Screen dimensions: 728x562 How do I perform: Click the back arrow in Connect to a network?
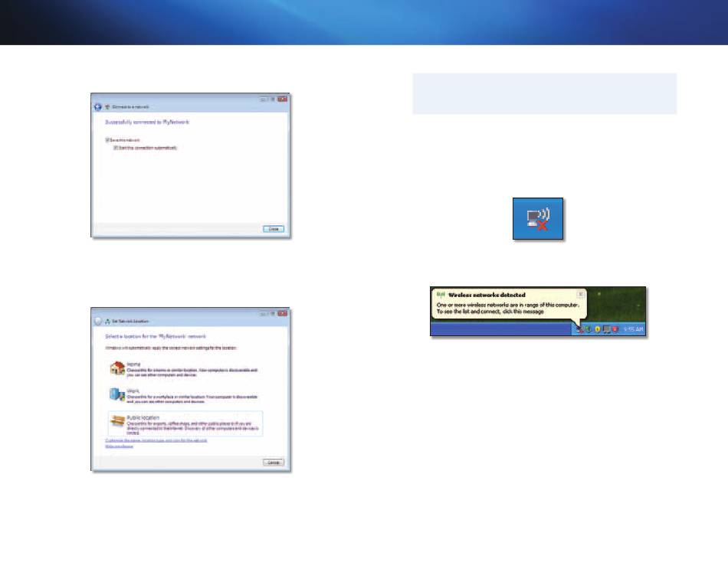(97, 106)
